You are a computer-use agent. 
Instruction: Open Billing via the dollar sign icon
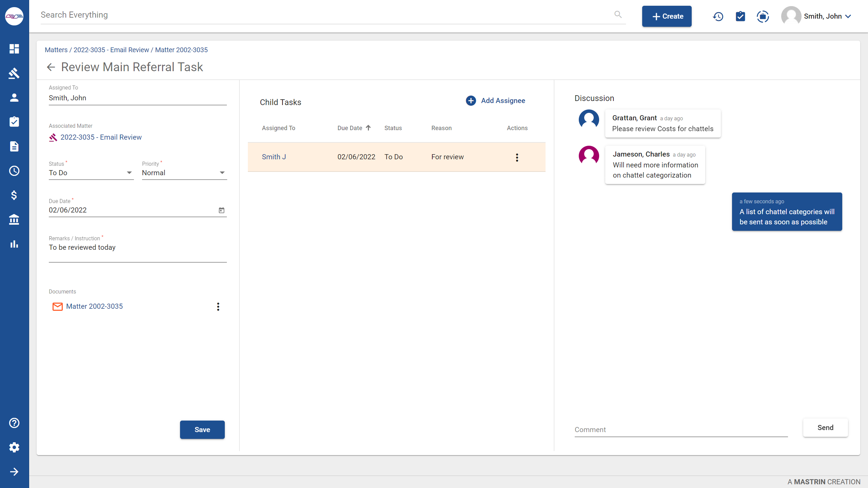(x=14, y=195)
